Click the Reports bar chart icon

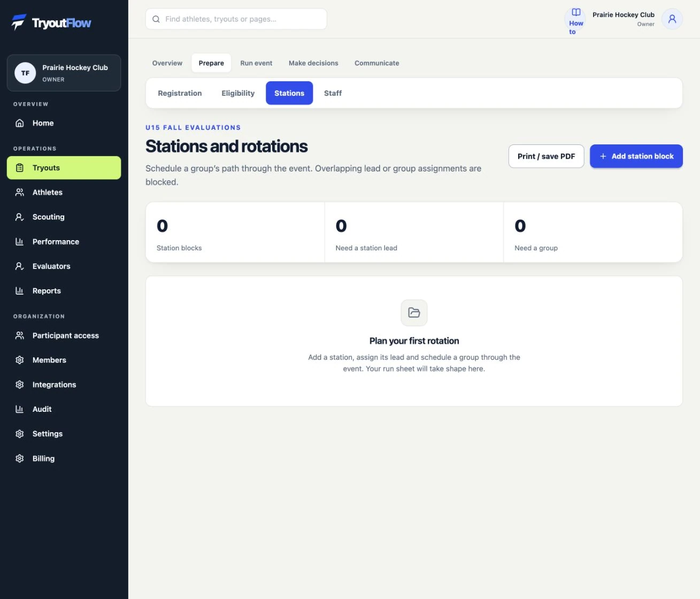point(20,291)
